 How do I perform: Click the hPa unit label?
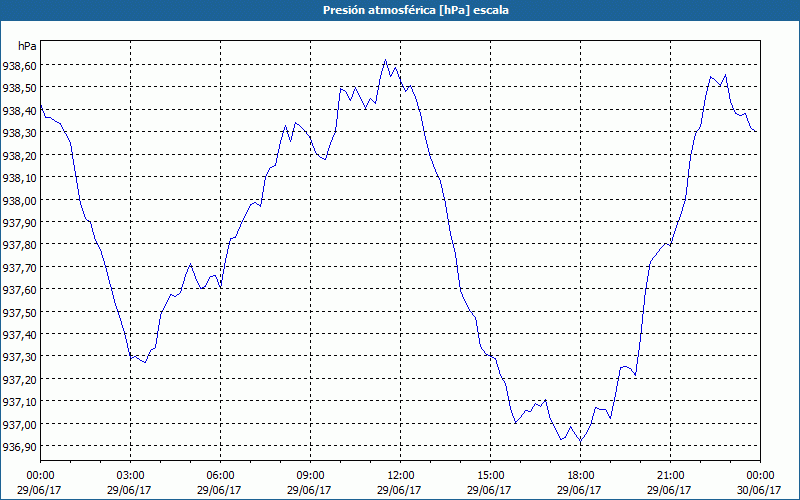click(x=27, y=46)
